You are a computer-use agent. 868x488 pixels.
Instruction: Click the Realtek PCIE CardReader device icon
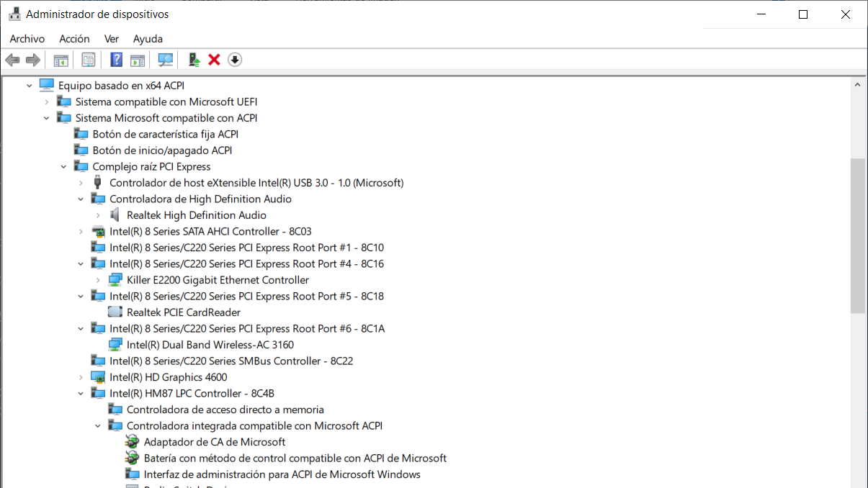pyautogui.click(x=115, y=312)
